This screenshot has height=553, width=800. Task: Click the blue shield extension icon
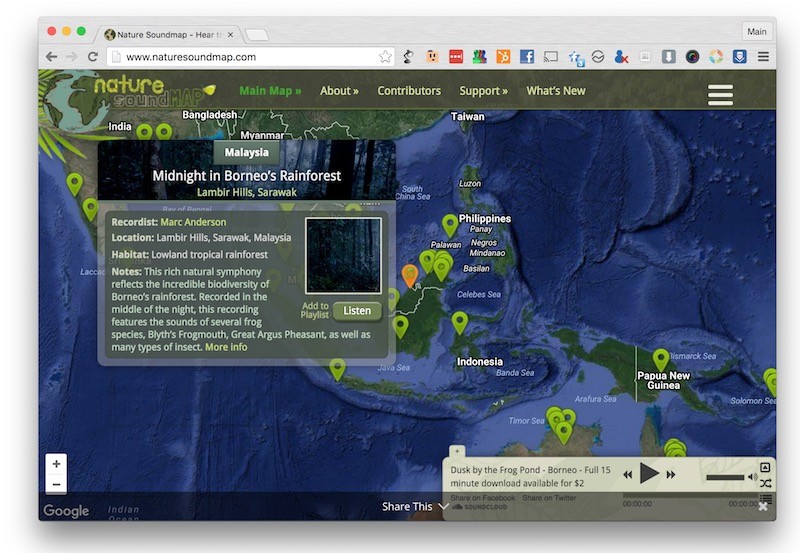pos(739,57)
